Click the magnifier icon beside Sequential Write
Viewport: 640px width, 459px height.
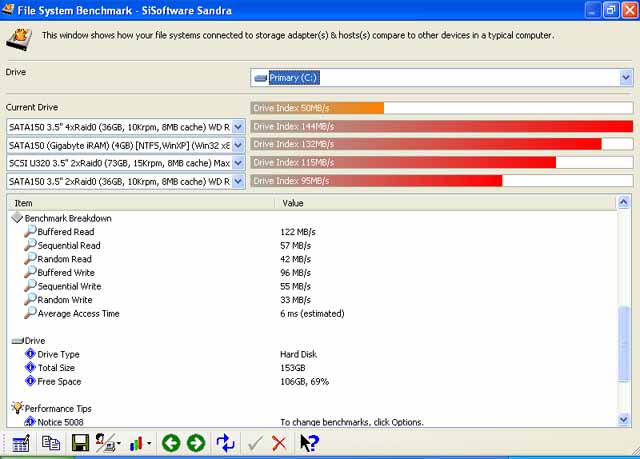(x=30, y=286)
